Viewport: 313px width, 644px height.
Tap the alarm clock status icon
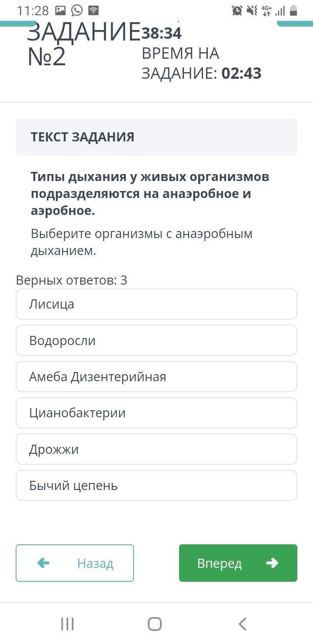(237, 10)
